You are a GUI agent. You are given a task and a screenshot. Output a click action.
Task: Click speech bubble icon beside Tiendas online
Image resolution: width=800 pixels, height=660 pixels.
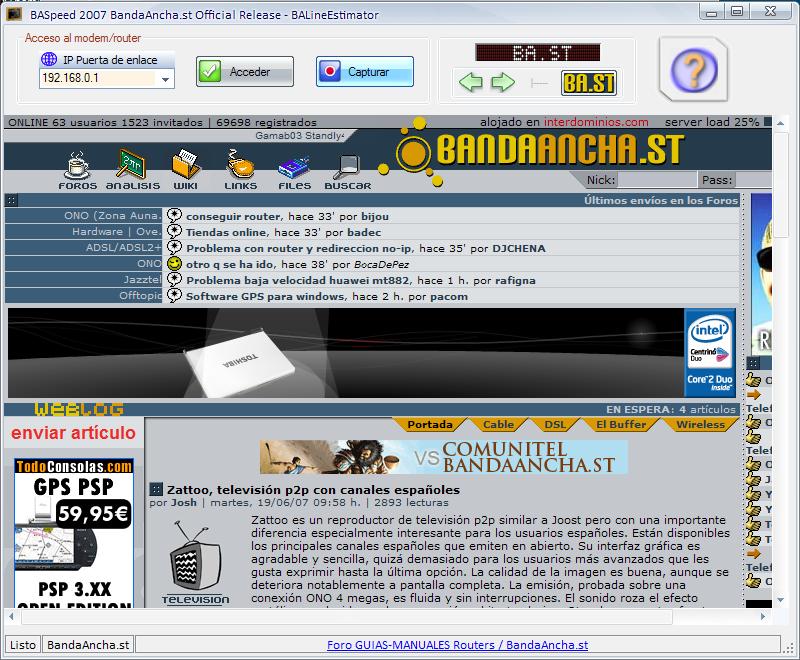click(x=174, y=232)
